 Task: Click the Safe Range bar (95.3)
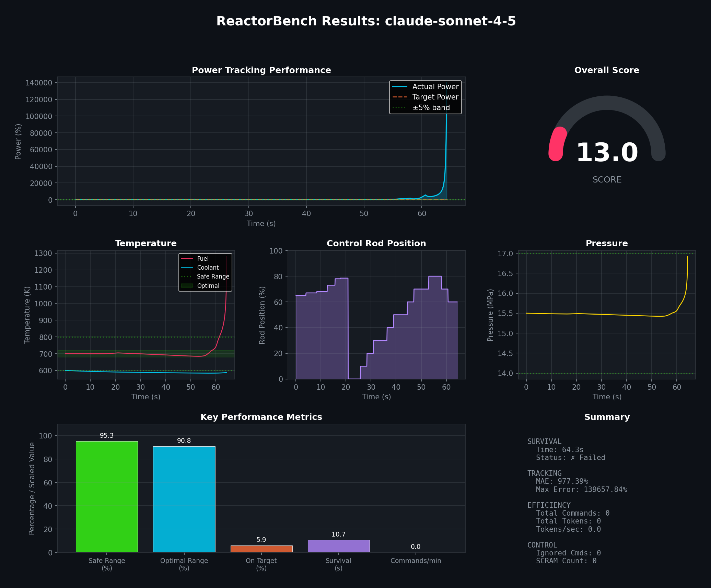pos(107,496)
